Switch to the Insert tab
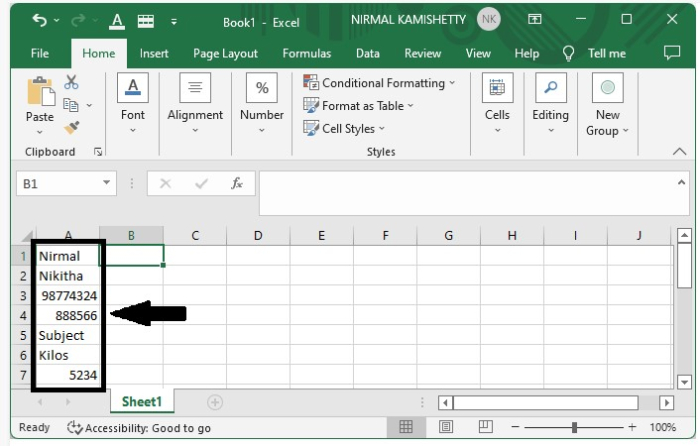The width and height of the screenshot is (700, 446). (x=154, y=54)
